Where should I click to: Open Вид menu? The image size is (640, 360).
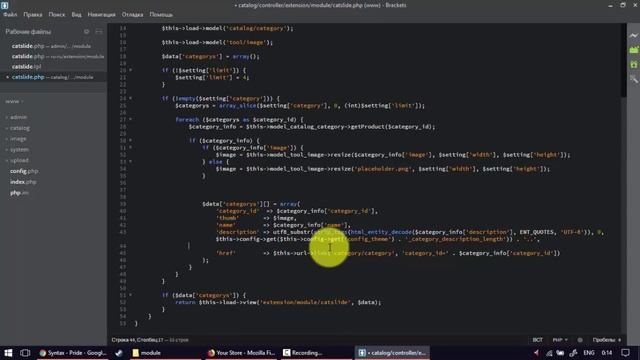pos(76,14)
